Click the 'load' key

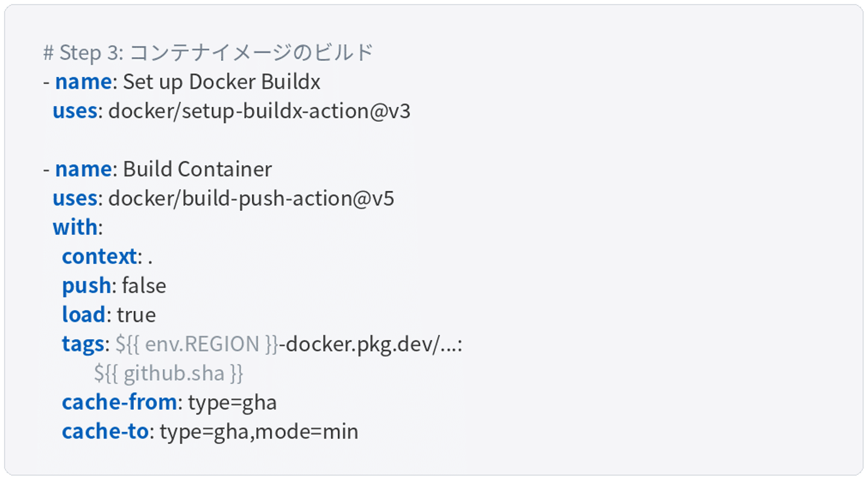pos(83,314)
